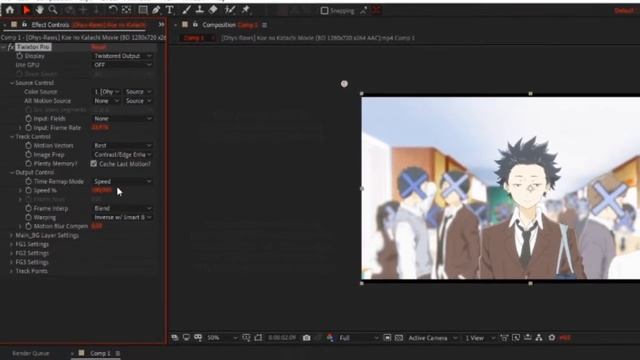Select the Roto Brush tool

coord(230,10)
